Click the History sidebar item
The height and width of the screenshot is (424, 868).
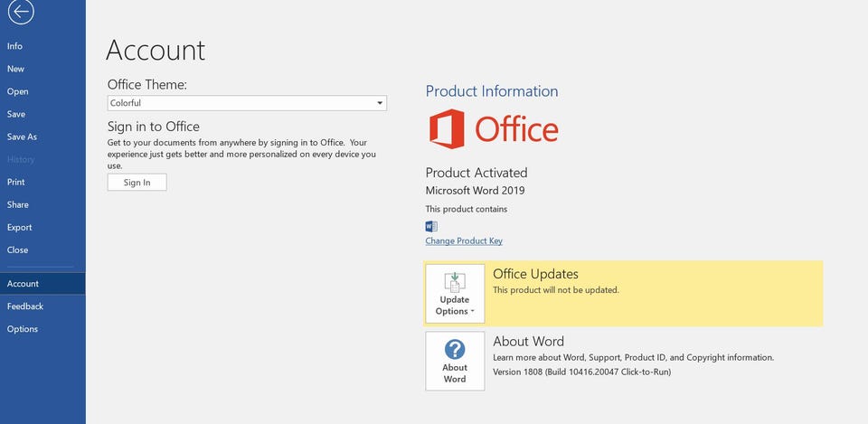[x=42, y=159]
